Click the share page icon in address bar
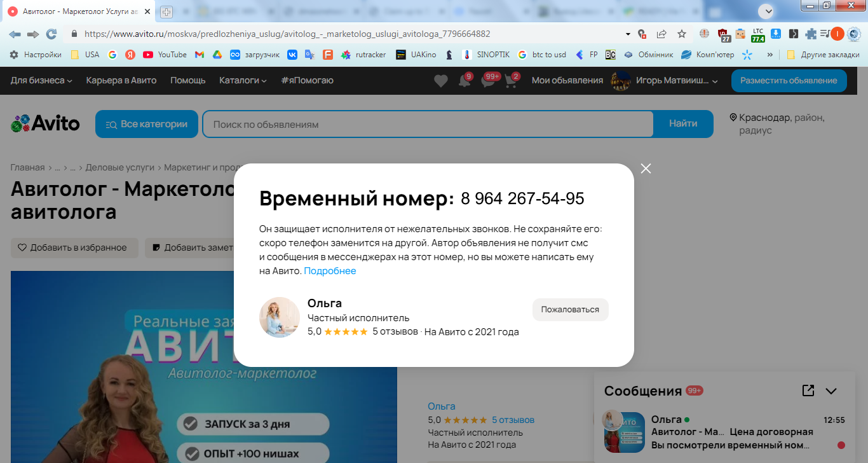This screenshot has height=463, width=868. [x=661, y=34]
